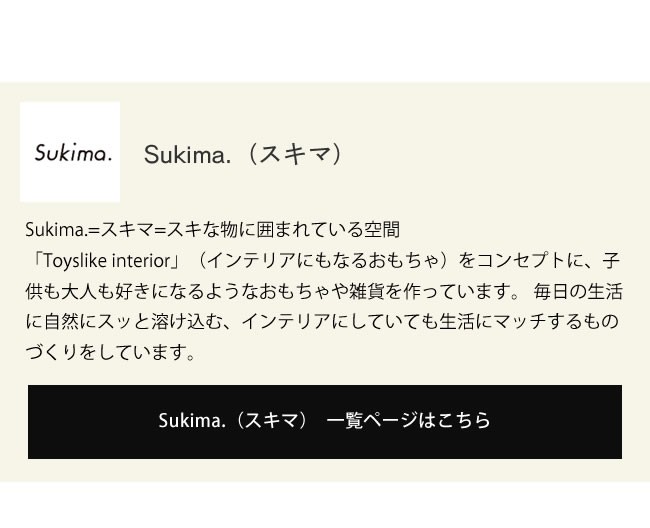Click the Sukima. text inside the black button
The height and width of the screenshot is (528, 650).
tap(192, 420)
